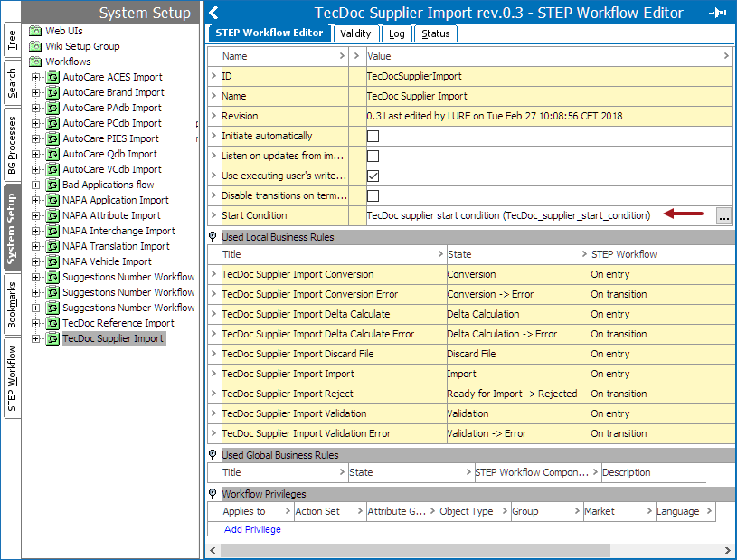Select TecDoc Supplier Import Conversion rule row
This screenshot has height=560, width=737.
click(x=470, y=274)
